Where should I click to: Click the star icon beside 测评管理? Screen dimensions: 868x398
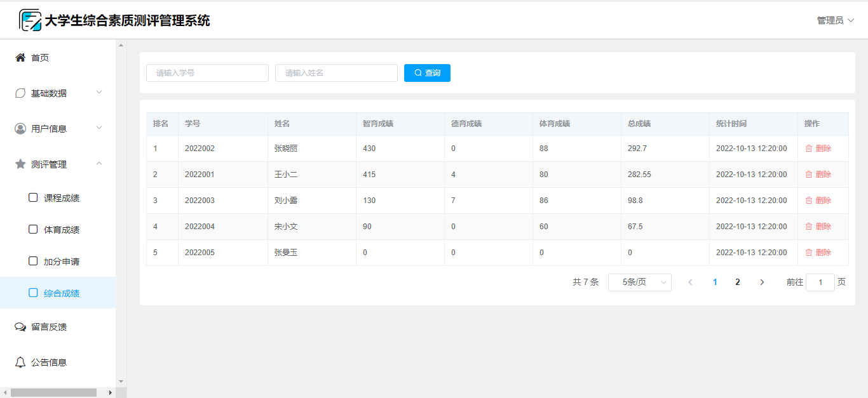[20, 164]
